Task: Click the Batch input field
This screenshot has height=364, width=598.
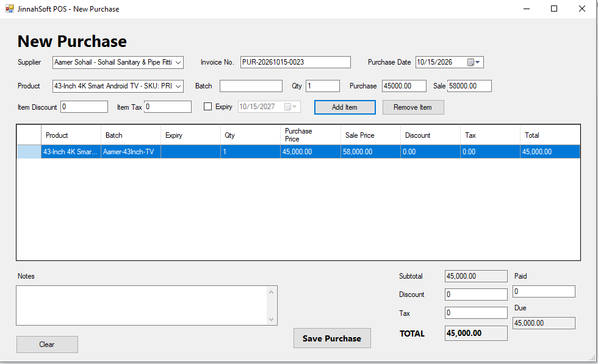Action: coord(251,86)
